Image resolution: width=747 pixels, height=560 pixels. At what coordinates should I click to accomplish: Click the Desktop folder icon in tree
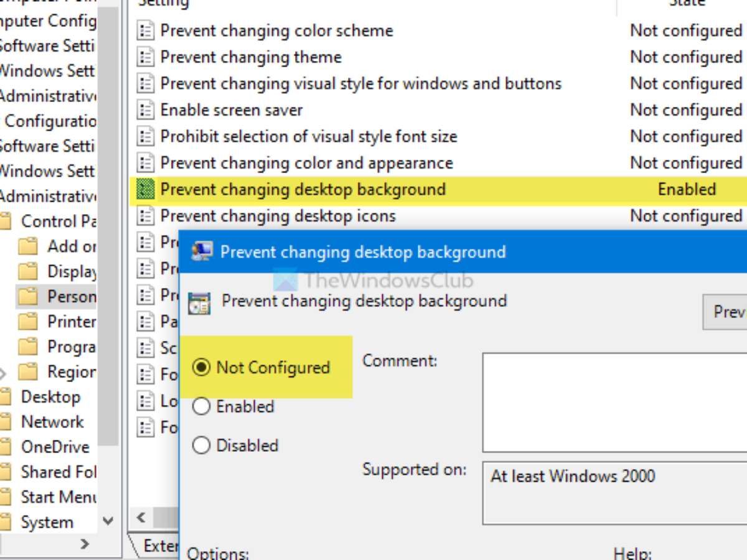pos(5,397)
